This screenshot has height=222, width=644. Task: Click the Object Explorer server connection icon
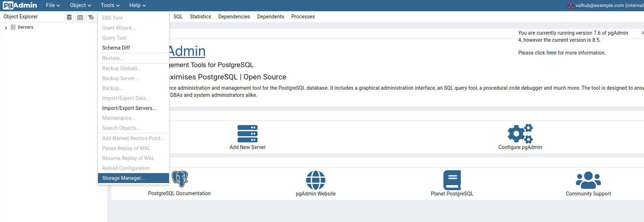[x=69, y=17]
